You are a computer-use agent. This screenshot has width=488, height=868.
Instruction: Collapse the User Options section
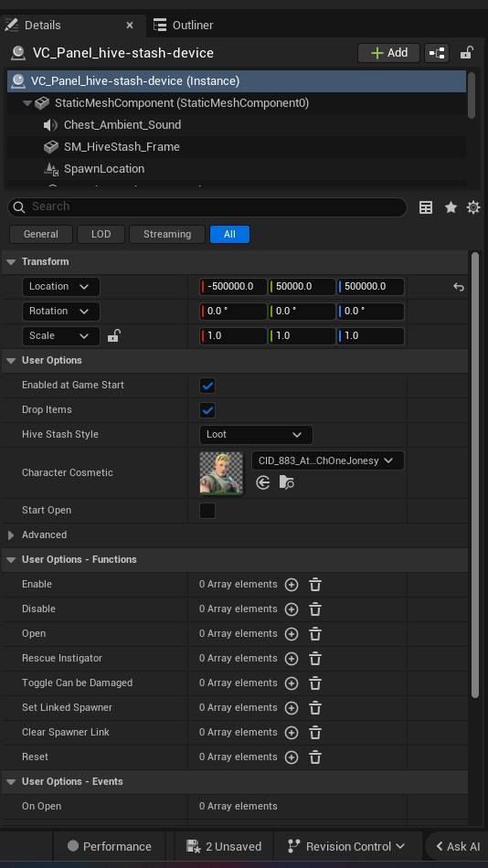click(11, 360)
